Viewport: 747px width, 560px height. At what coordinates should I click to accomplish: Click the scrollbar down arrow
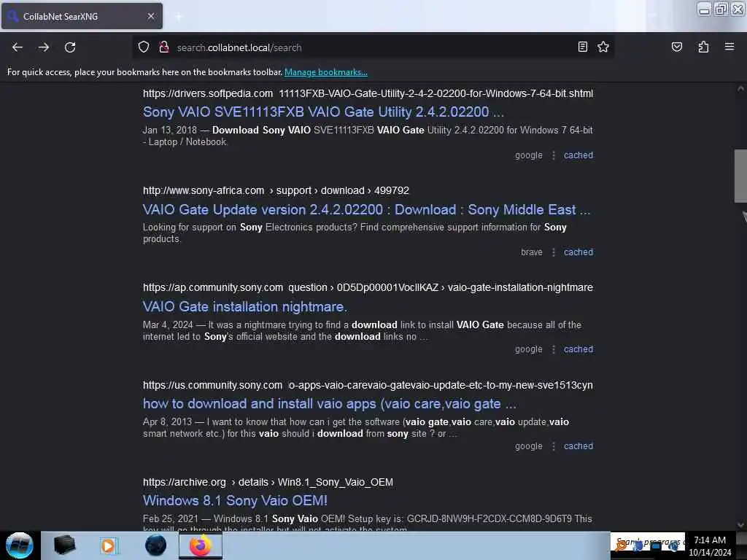[x=740, y=525]
